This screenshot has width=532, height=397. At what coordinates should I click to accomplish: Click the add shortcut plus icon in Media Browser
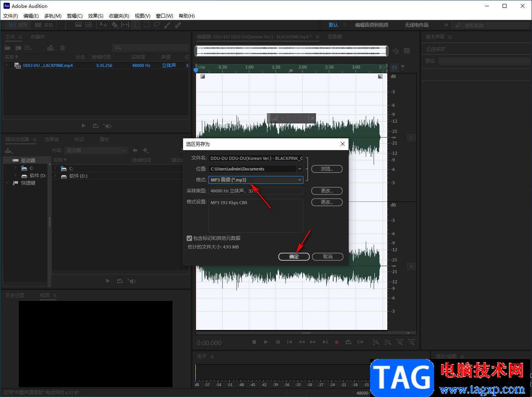(145, 150)
